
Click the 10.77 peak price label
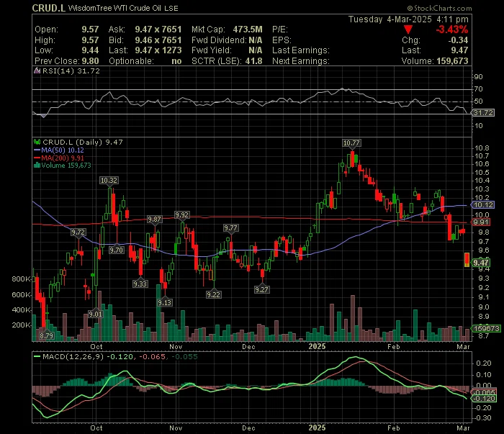point(351,143)
